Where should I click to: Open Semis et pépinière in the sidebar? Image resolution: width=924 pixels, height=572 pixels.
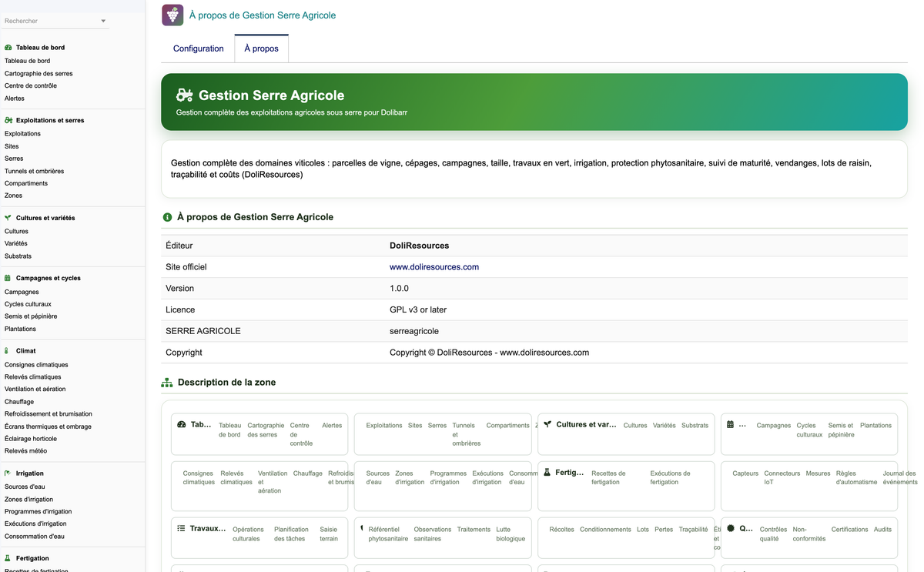point(31,316)
